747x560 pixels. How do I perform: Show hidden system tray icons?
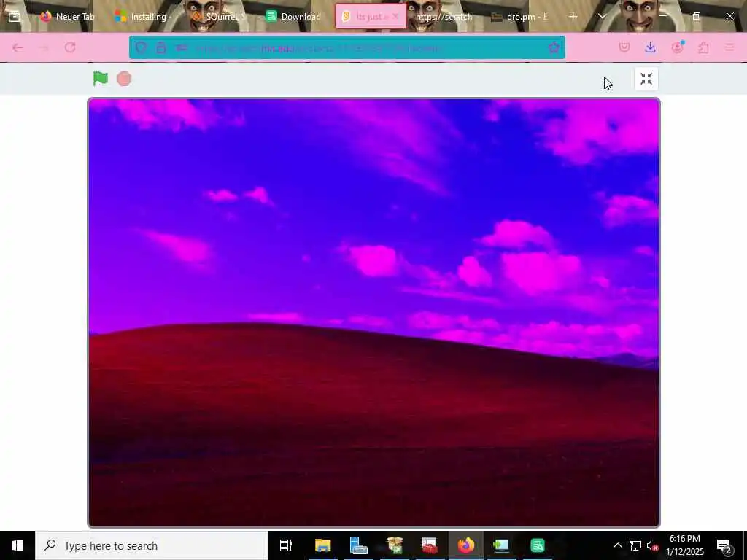coord(617,545)
